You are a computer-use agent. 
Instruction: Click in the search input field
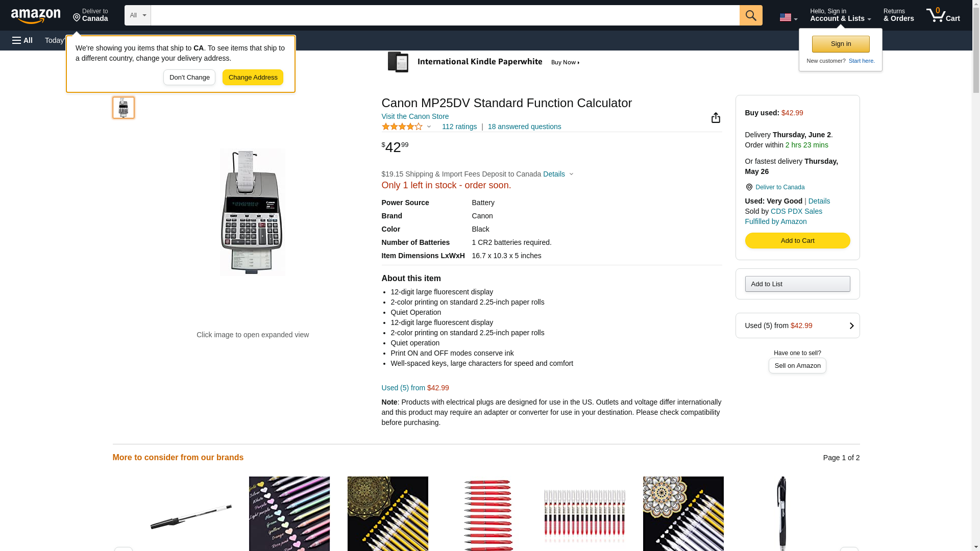444,15
